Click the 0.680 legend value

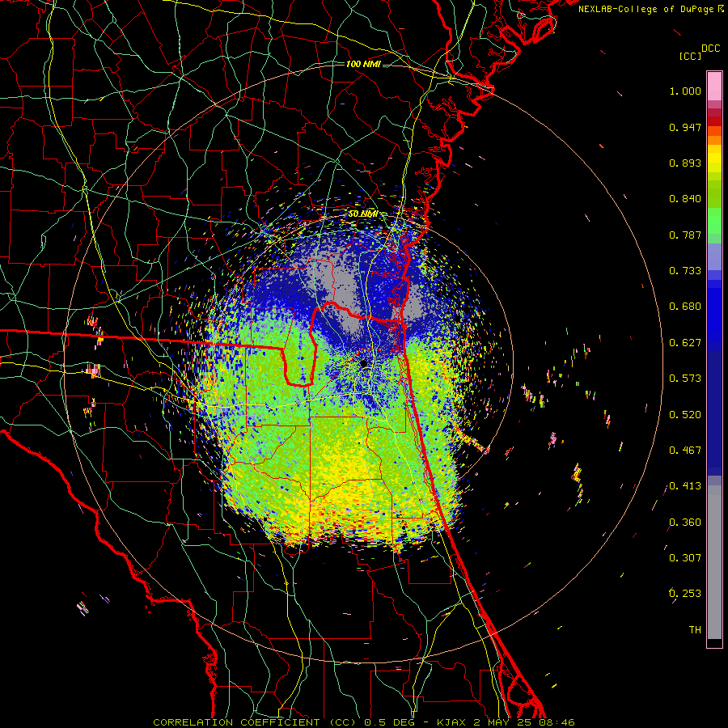tap(685, 307)
